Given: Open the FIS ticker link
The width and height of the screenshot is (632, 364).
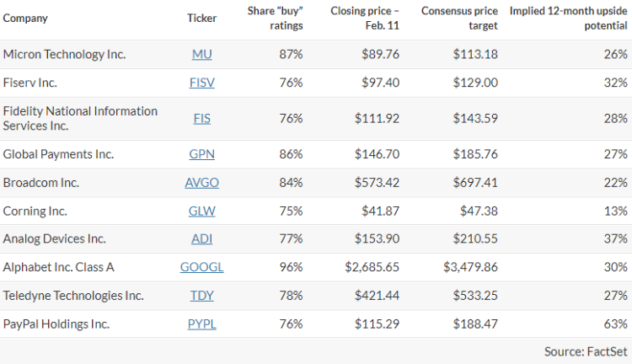Looking at the screenshot, I should 201,118.
